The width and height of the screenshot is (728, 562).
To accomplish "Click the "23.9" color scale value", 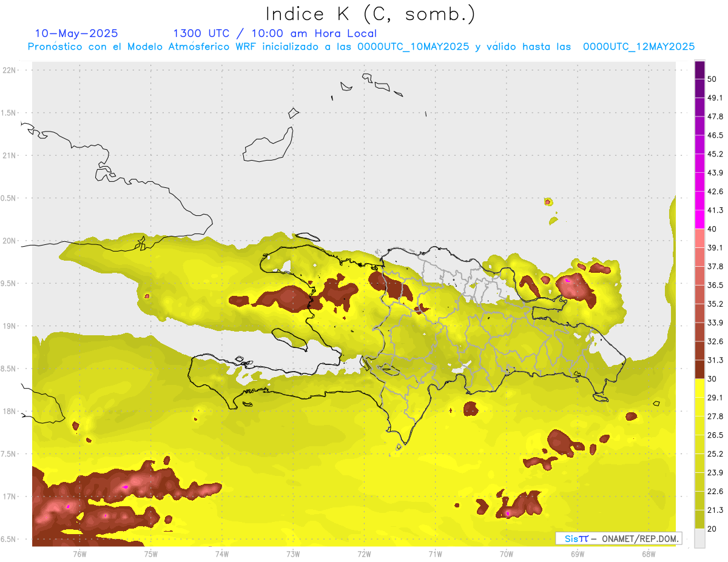I will pyautogui.click(x=715, y=473).
